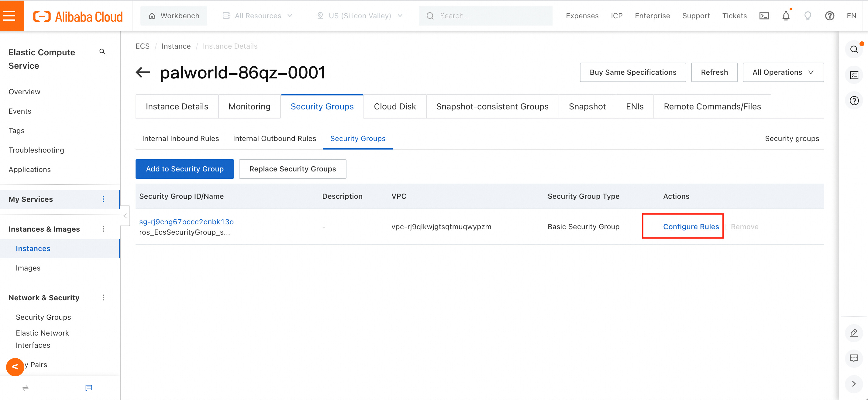Open the Expenses menu

[582, 16]
